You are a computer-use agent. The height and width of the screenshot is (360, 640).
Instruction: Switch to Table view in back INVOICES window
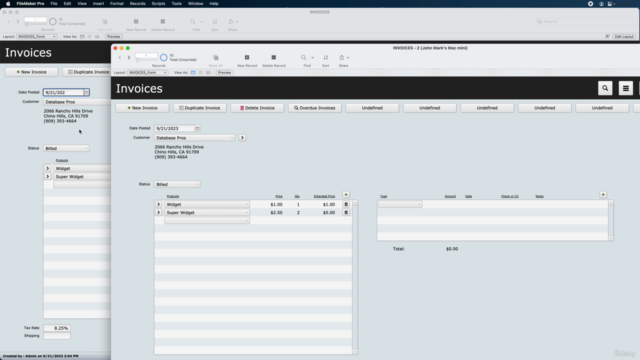pos(97,37)
